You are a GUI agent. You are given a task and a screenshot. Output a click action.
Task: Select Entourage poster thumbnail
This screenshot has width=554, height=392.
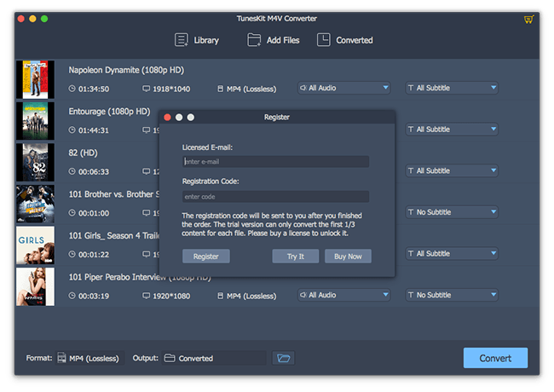click(35, 121)
